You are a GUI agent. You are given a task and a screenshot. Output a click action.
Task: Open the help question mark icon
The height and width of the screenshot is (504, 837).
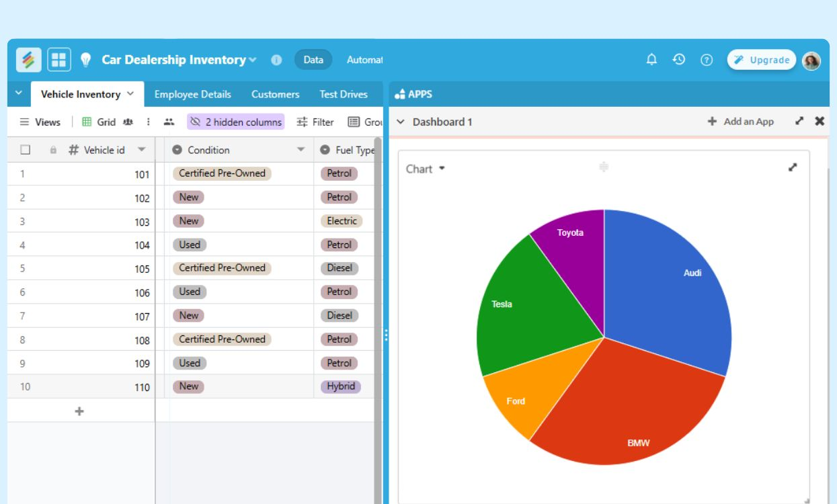[707, 60]
